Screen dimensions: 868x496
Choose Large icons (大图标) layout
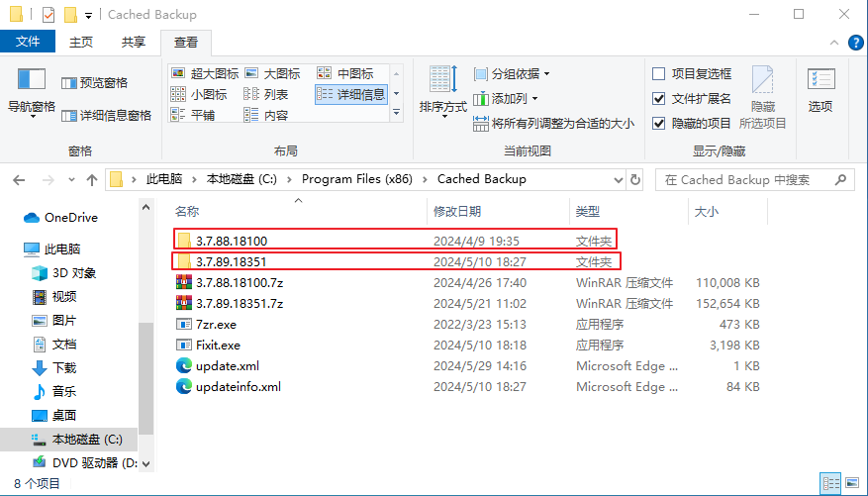pos(272,73)
